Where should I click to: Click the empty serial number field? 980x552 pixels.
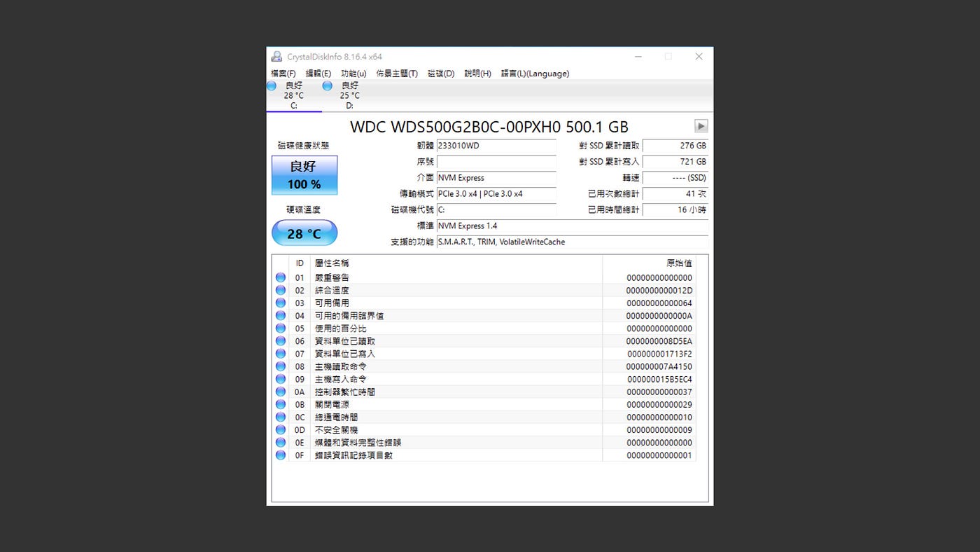496,162
